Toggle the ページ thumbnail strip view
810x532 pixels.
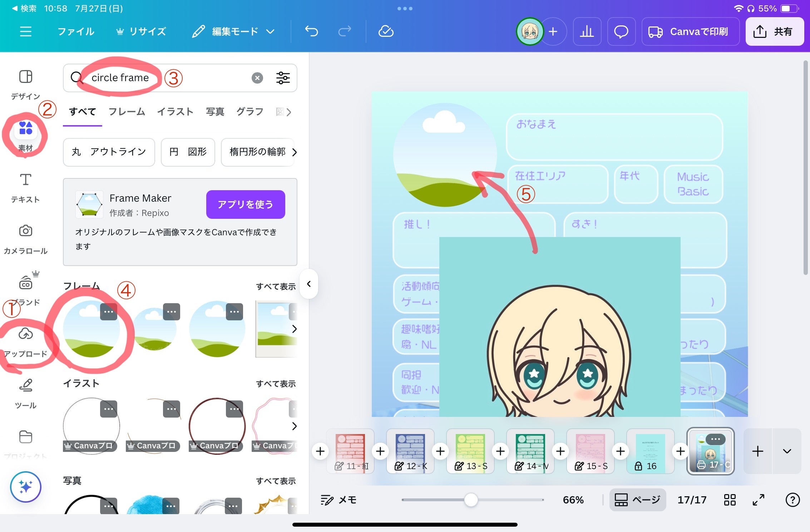[x=637, y=499]
